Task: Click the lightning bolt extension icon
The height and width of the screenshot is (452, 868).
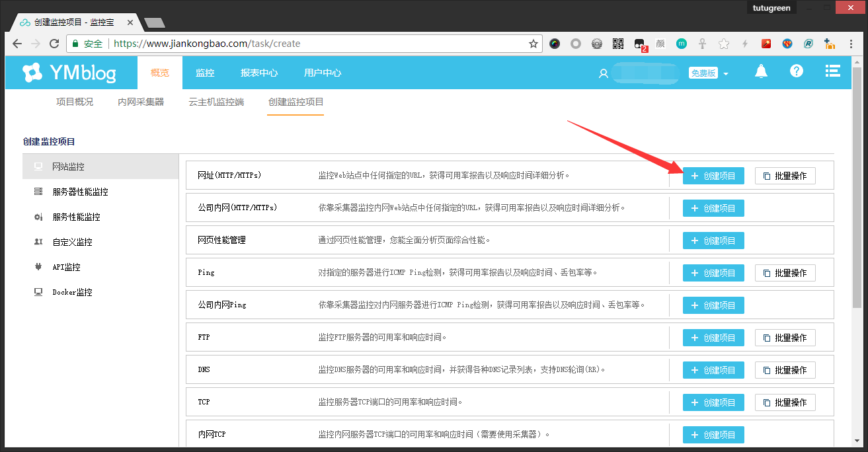Action: [x=745, y=44]
